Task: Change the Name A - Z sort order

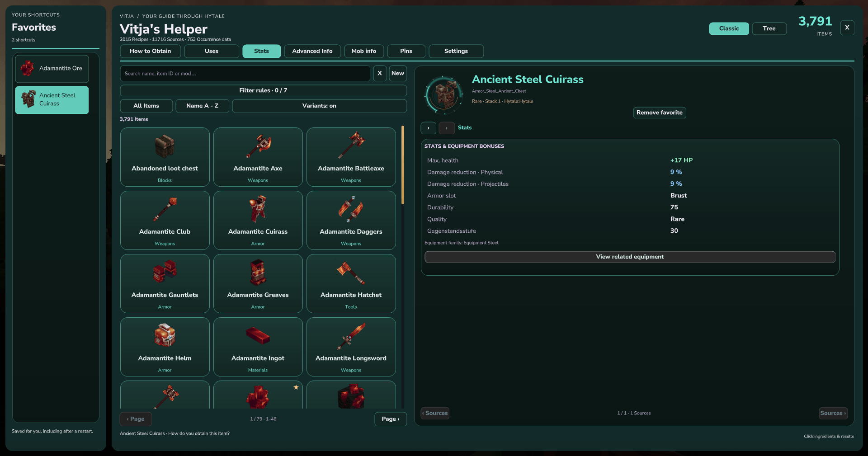Action: click(202, 106)
